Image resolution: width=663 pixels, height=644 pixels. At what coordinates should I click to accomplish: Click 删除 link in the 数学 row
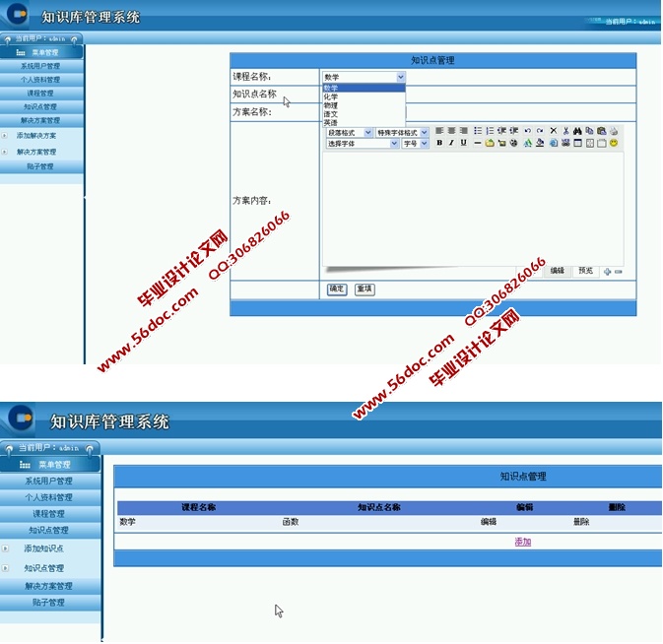coord(581,522)
